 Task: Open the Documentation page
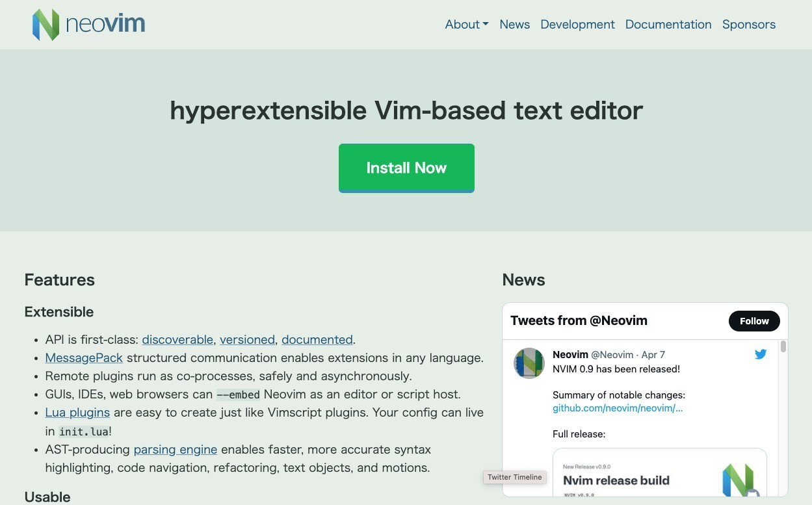668,24
